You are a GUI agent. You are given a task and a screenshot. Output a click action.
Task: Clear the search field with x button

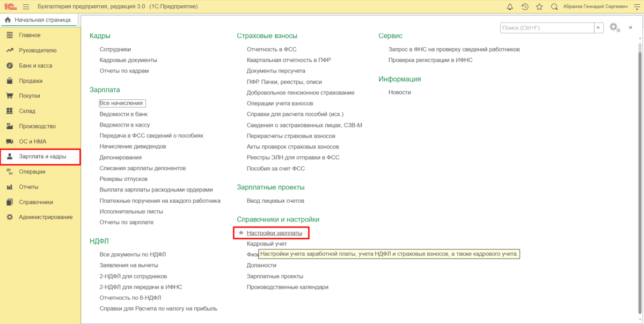point(598,27)
